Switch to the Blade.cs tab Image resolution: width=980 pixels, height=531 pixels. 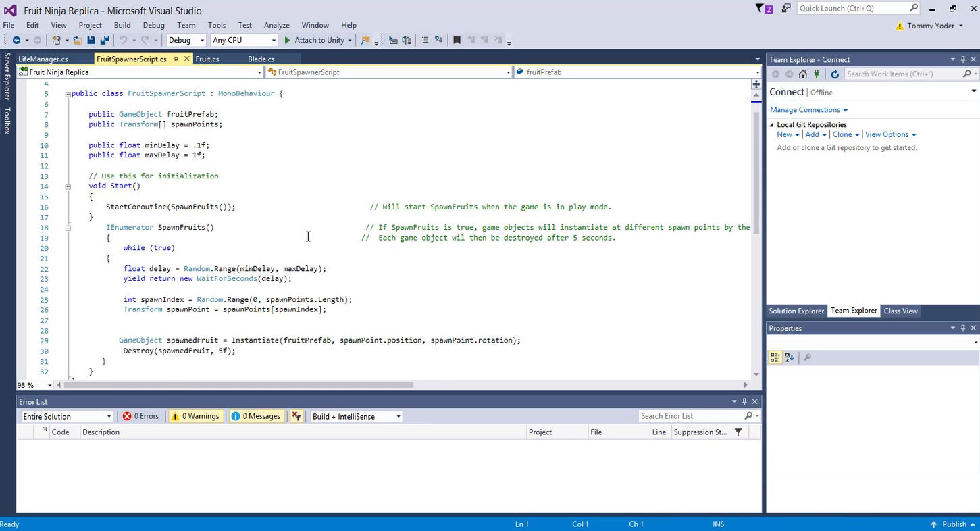pyautogui.click(x=261, y=59)
